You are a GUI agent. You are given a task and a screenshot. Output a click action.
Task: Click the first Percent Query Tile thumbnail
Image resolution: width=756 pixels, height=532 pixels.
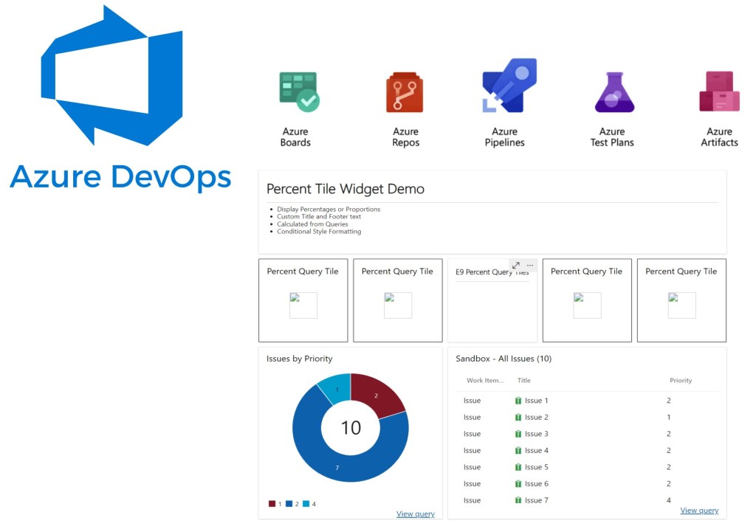pos(303,305)
